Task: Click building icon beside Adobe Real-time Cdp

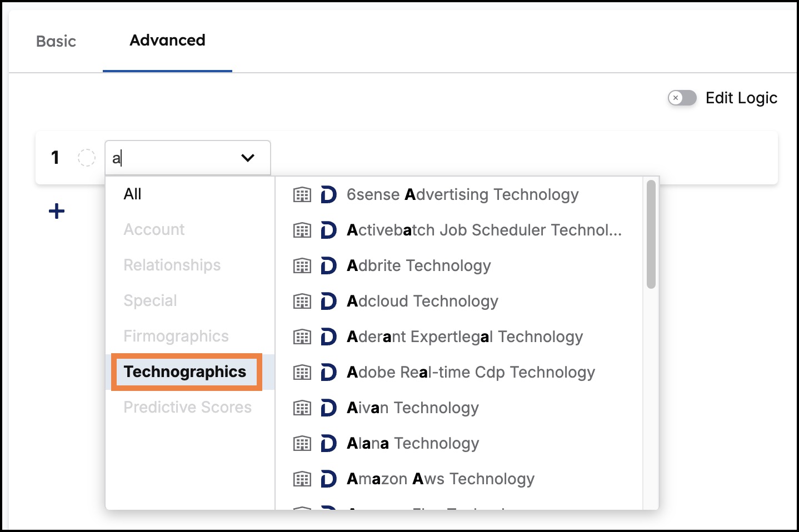Action: [302, 372]
